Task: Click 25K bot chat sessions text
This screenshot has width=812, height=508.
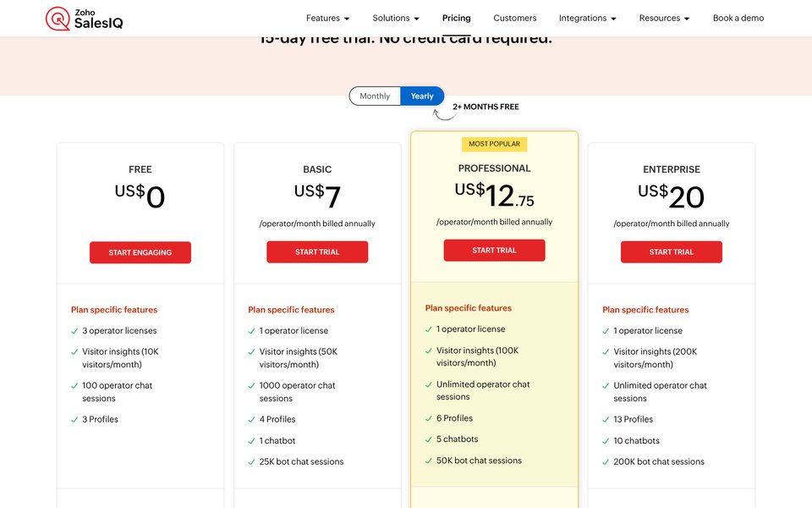Action: pos(301,461)
